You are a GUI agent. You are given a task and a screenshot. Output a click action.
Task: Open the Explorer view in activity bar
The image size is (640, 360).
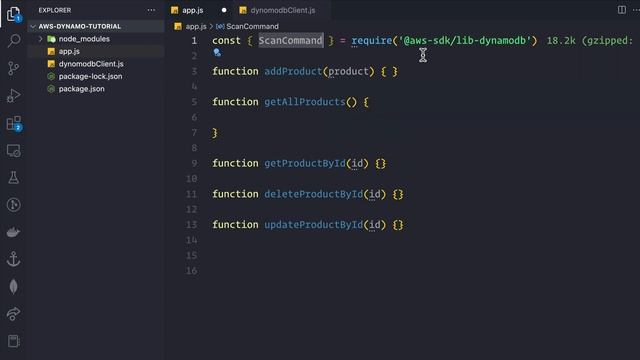click(13, 14)
